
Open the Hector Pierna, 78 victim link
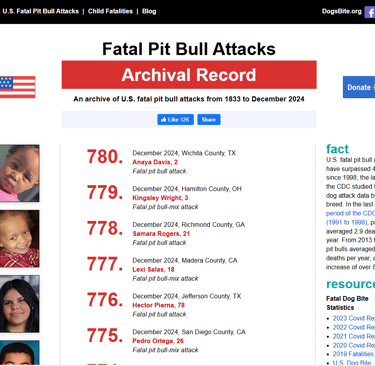click(x=158, y=305)
